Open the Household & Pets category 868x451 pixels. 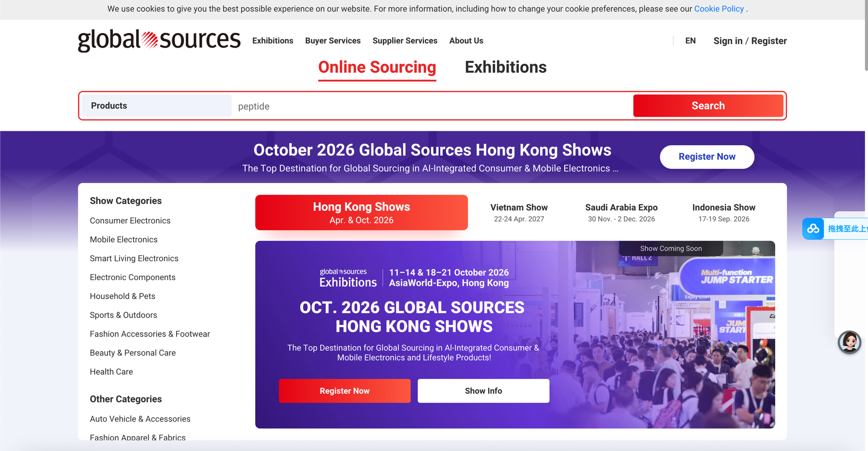tap(122, 296)
